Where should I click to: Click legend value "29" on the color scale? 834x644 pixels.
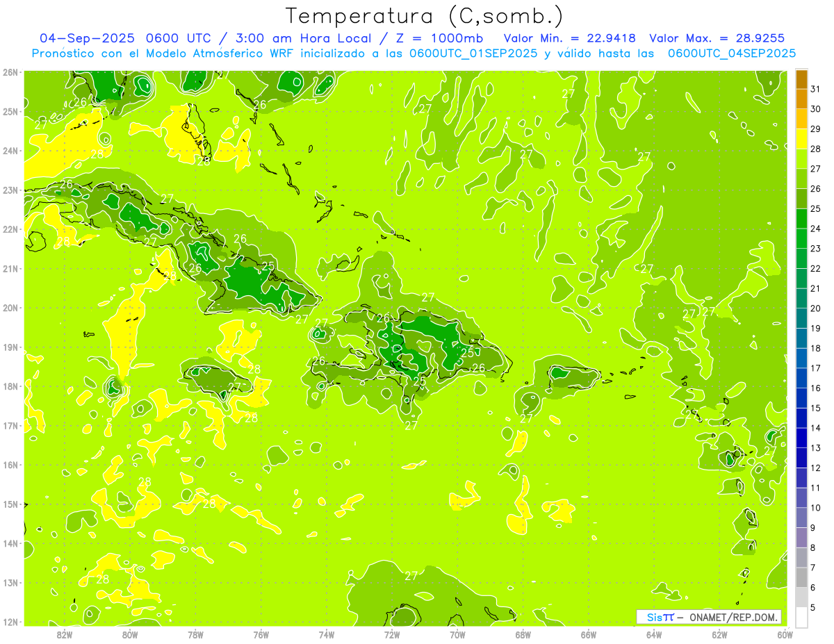point(815,129)
